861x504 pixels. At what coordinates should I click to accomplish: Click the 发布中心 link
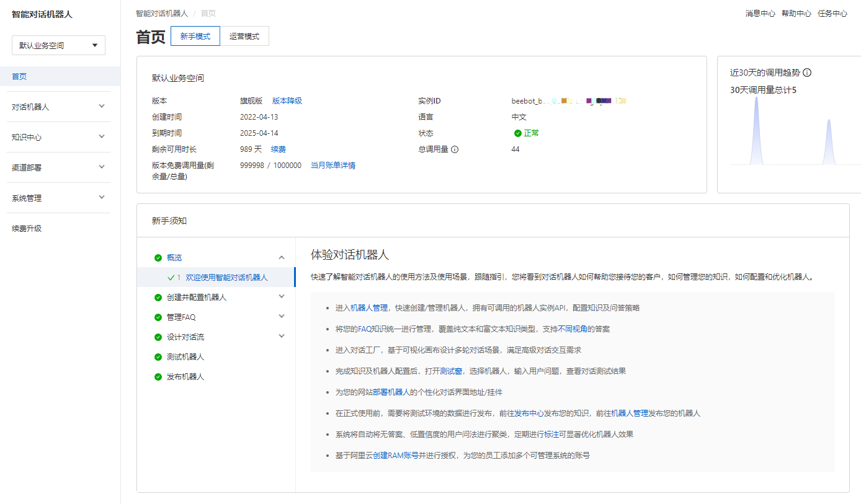click(x=529, y=413)
